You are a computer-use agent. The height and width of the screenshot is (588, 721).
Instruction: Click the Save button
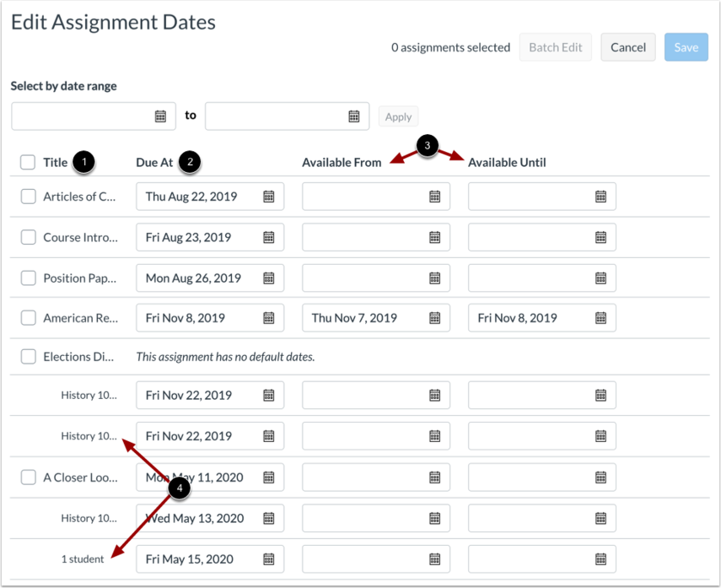tap(686, 47)
